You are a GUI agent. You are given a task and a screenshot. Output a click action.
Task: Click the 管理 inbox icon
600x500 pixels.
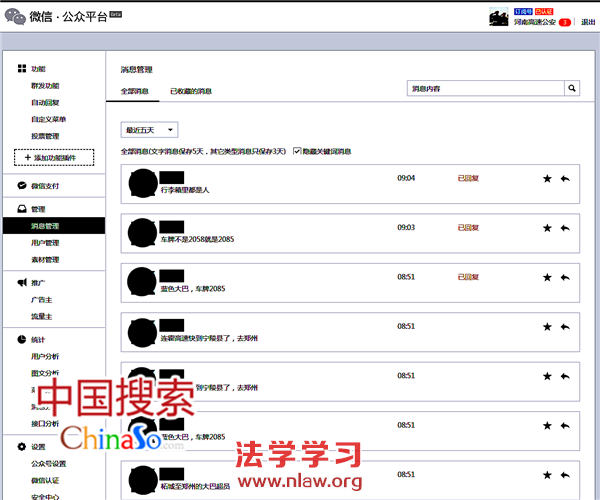pos(22,209)
